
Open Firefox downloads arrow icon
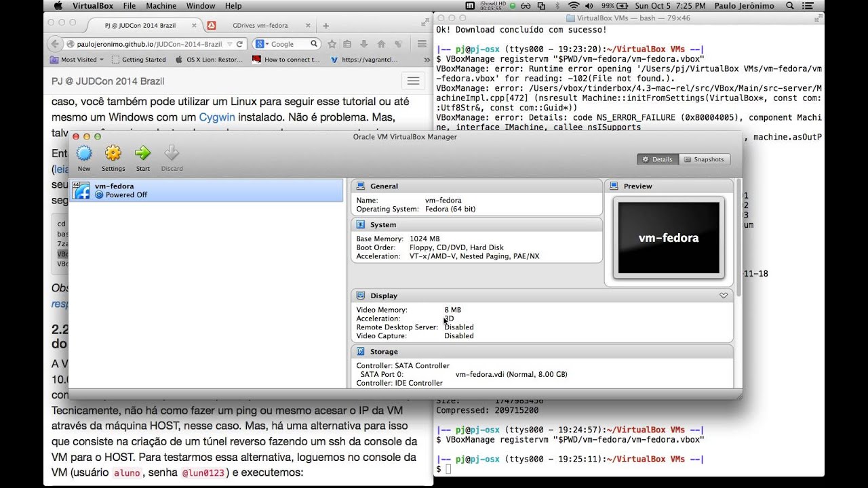pos(364,44)
